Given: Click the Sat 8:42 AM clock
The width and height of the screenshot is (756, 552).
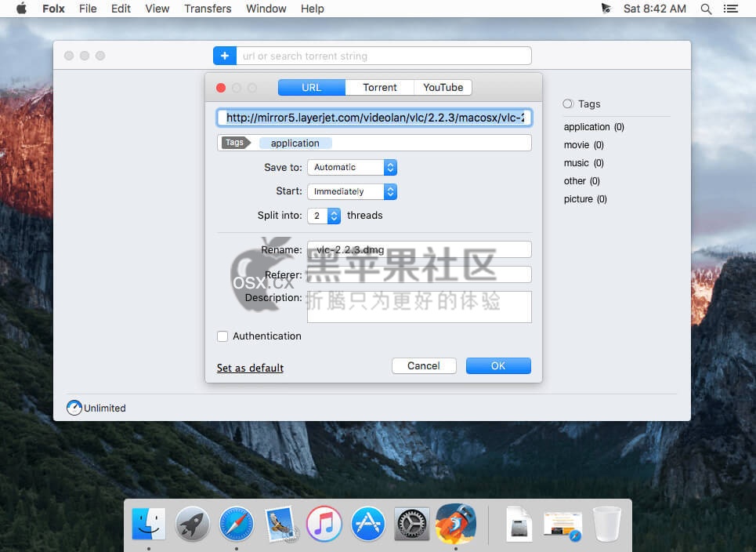Looking at the screenshot, I should click(x=654, y=9).
